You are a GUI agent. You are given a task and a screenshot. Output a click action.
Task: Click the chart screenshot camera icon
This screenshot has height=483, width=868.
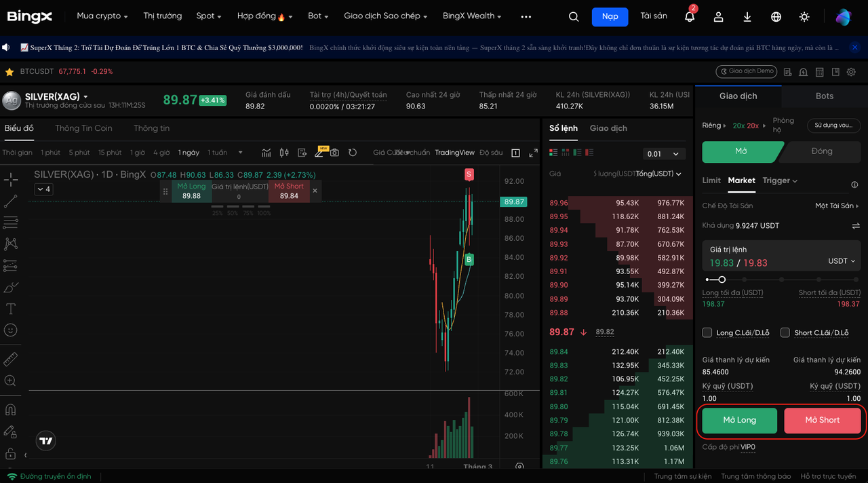coord(334,153)
